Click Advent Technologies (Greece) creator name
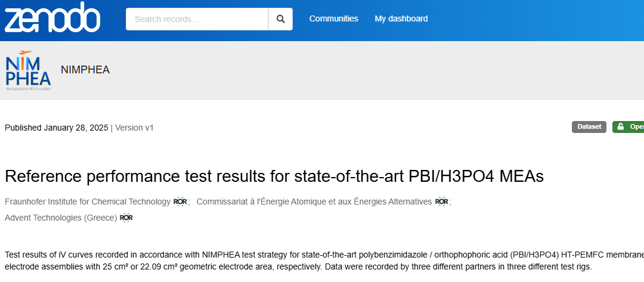This screenshot has width=644, height=282. coord(61,218)
